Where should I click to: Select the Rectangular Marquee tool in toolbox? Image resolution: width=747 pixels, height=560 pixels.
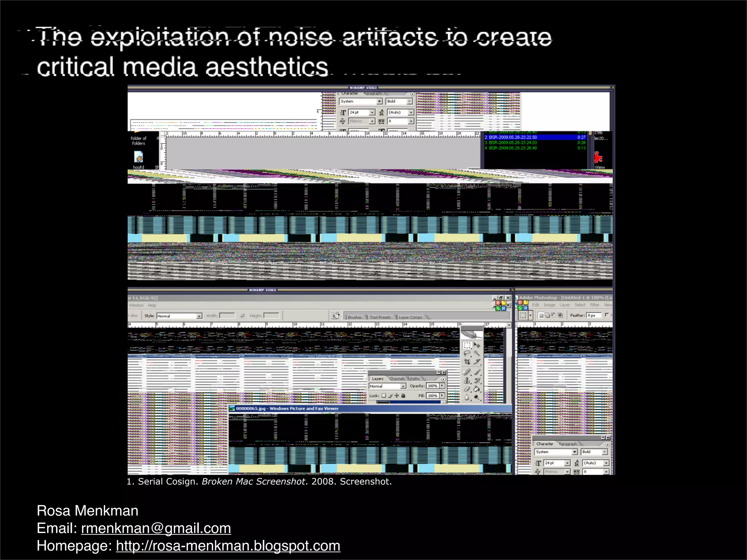(467, 345)
